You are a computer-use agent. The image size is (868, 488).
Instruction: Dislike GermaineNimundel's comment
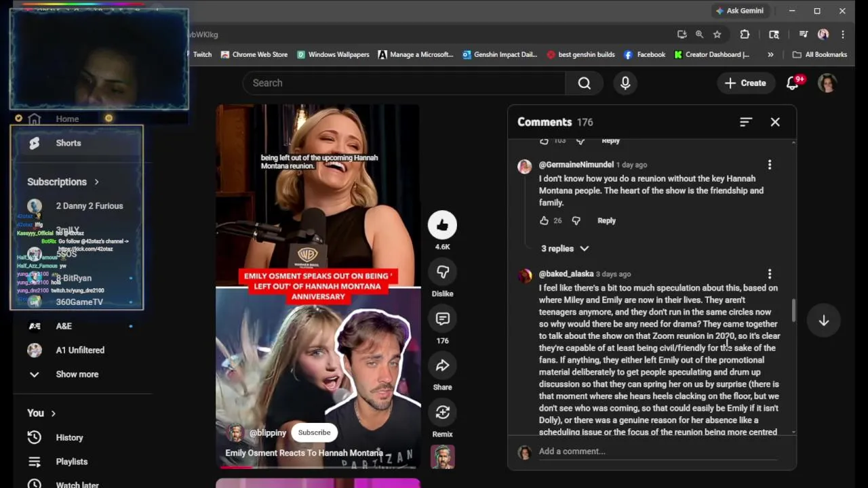(576, 220)
